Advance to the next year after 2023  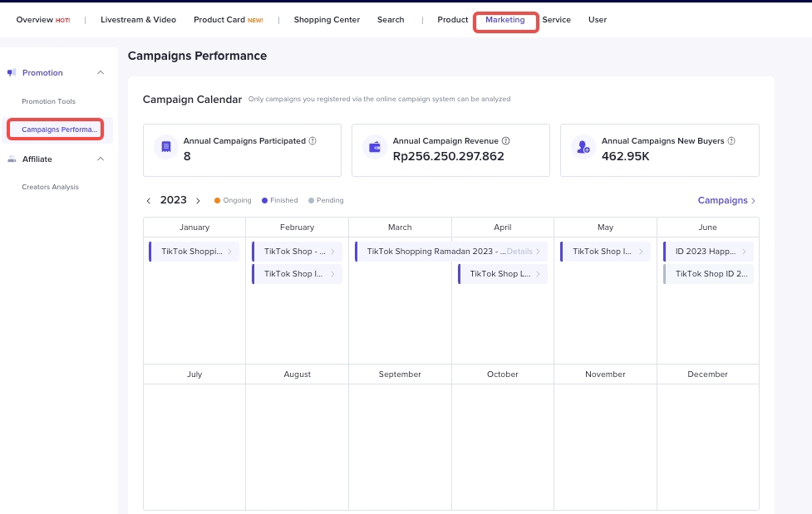point(198,201)
